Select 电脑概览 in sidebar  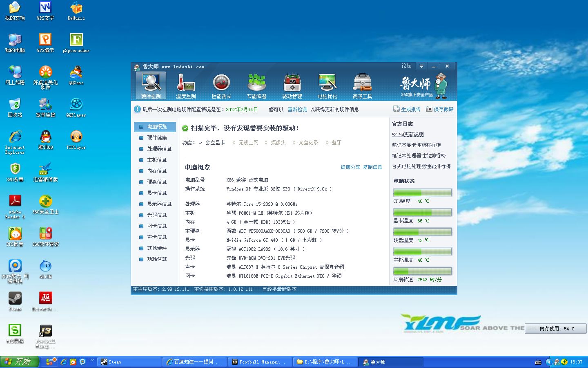click(x=155, y=127)
